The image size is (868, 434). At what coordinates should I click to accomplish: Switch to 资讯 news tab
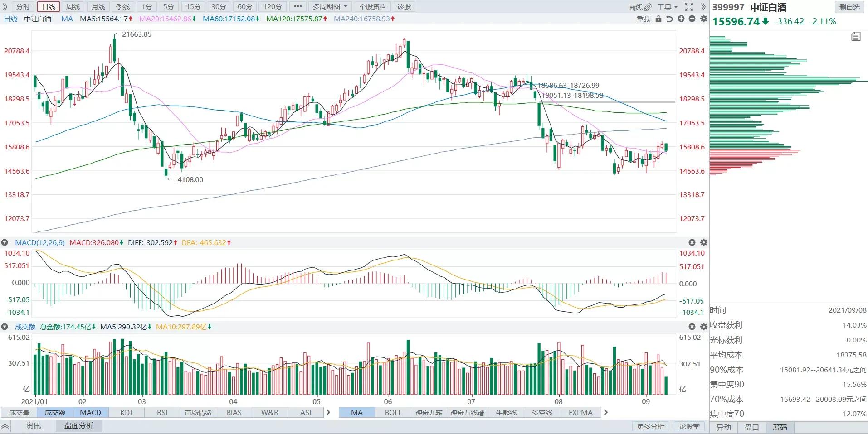click(x=33, y=426)
